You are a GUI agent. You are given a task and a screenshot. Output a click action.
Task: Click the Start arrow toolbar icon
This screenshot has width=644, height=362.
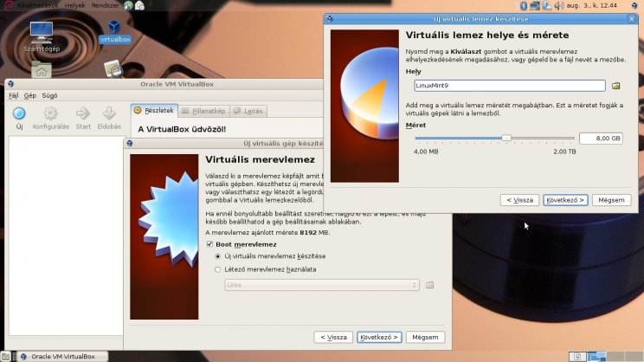pos(83,113)
